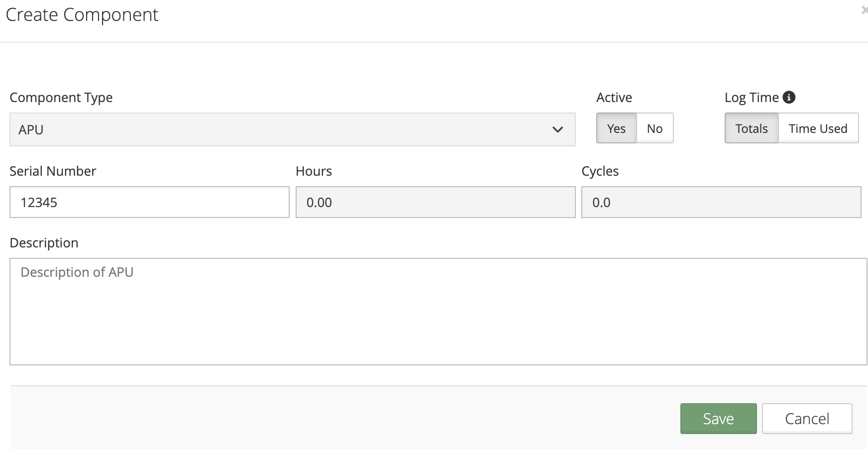Switch Log Time to Time Used
868x449 pixels.
818,128
